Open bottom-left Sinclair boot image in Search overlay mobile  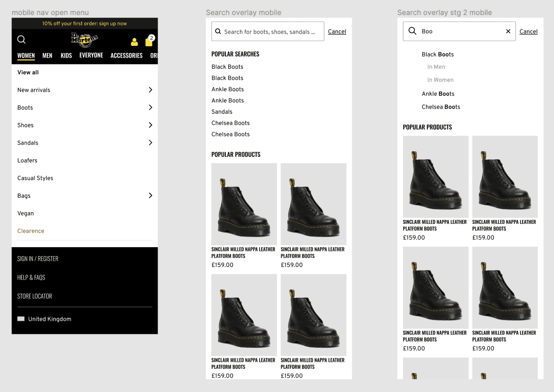244,315
